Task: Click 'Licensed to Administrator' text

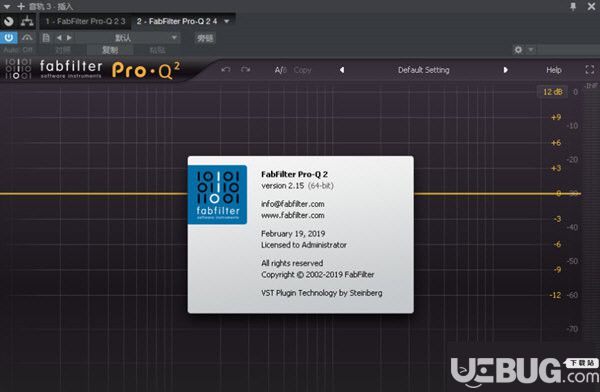Action: (x=304, y=245)
